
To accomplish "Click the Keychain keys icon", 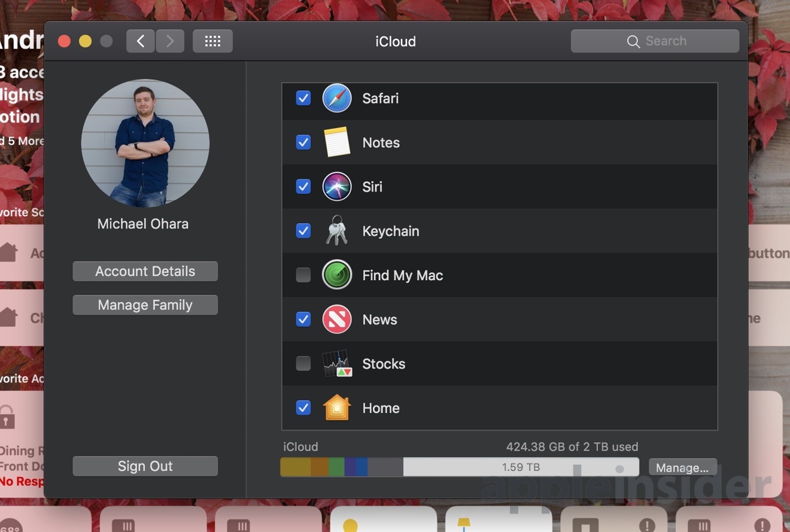I will 337,230.
